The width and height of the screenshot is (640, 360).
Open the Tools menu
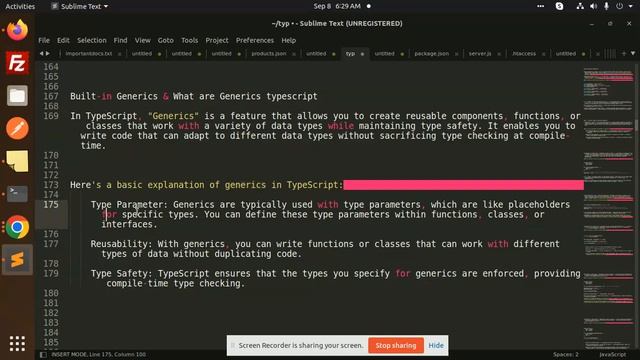coord(189,40)
